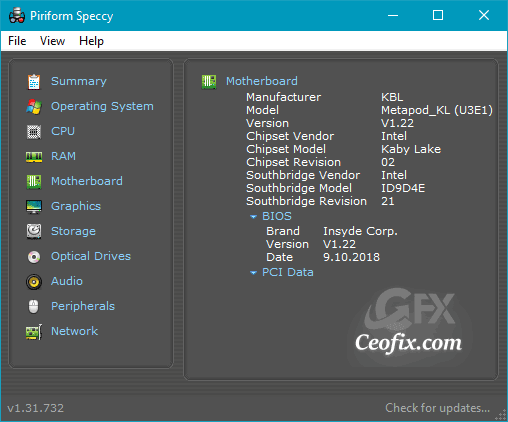508x422 pixels.
Task: Click the Operating System Windows flag icon
Action: click(34, 107)
